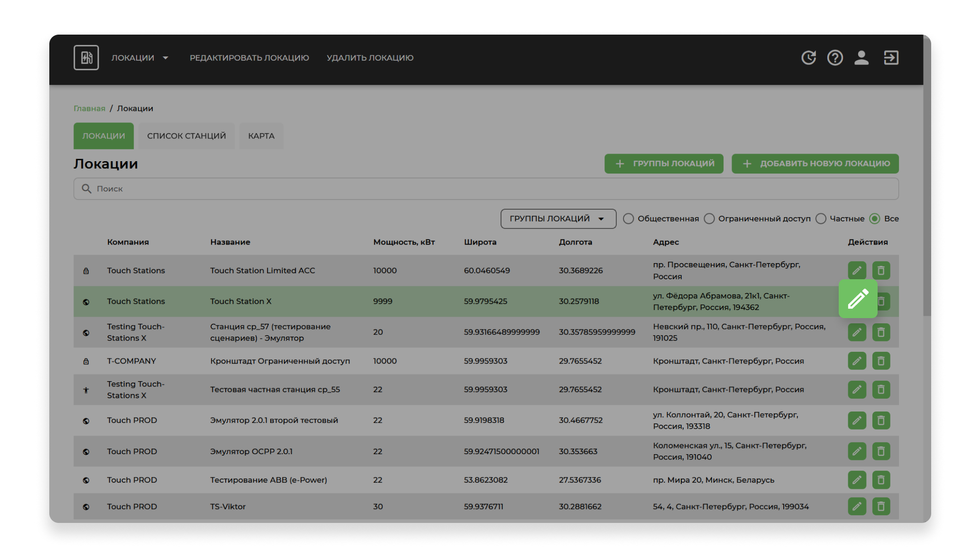The image size is (980, 558).
Task: Click the Кронштадт Ограниченный доступ name cell
Action: point(280,361)
